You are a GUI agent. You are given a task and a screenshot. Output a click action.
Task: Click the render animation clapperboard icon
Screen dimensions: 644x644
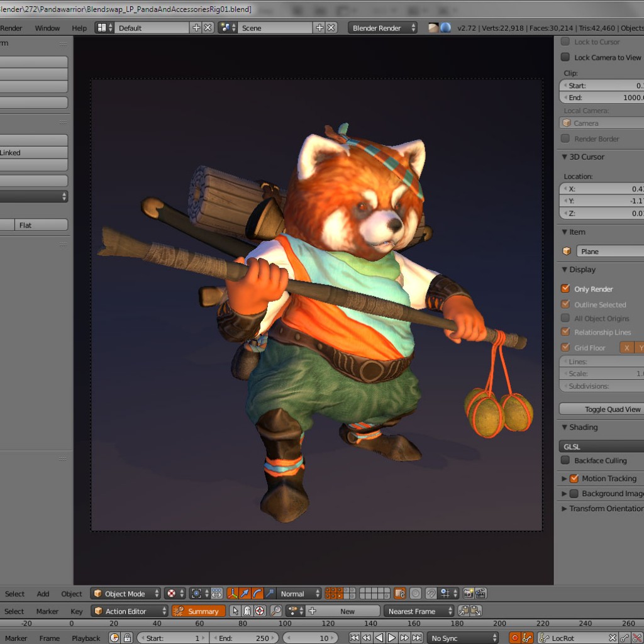(x=480, y=594)
